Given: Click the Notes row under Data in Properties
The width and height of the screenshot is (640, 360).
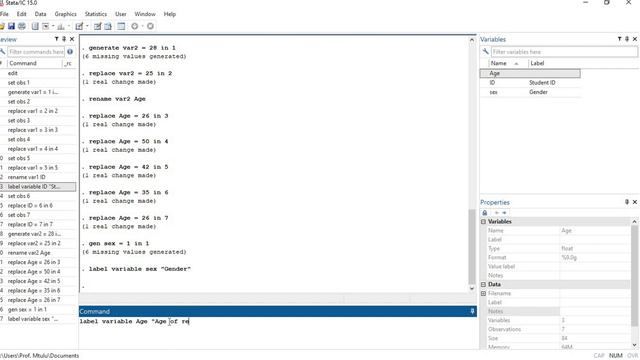Looking at the screenshot, I should (x=558, y=311).
